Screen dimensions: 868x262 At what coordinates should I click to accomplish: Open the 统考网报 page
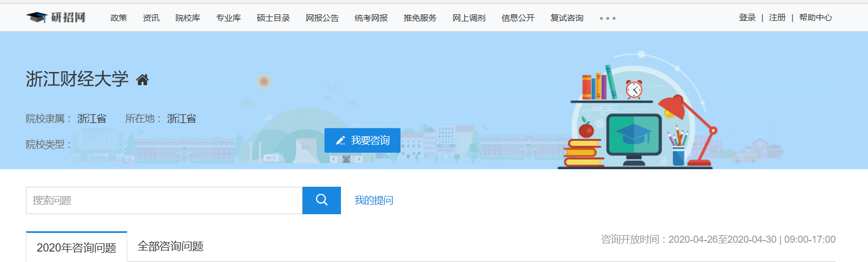tap(371, 18)
